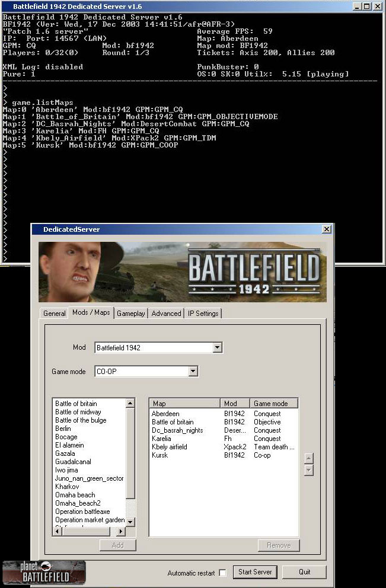Click the Start Server button

tap(255, 572)
